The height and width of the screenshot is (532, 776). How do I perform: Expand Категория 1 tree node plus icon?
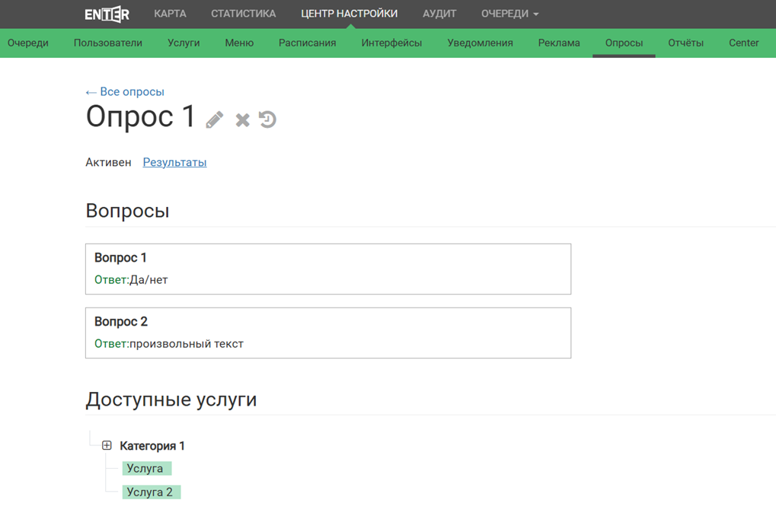pos(107,445)
